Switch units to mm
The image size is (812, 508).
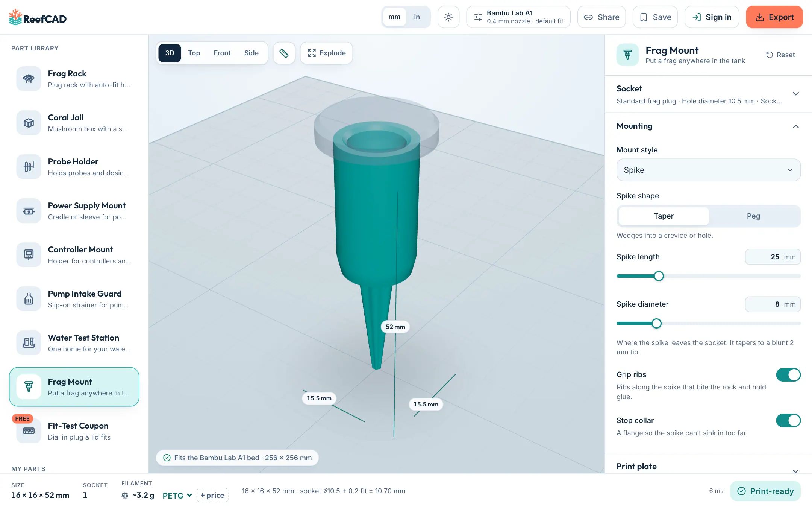click(394, 17)
